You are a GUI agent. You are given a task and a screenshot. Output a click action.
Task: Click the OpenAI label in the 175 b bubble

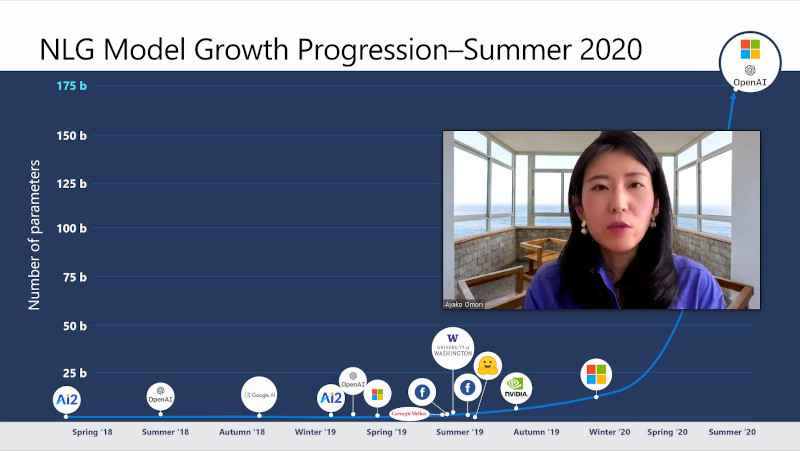click(749, 82)
